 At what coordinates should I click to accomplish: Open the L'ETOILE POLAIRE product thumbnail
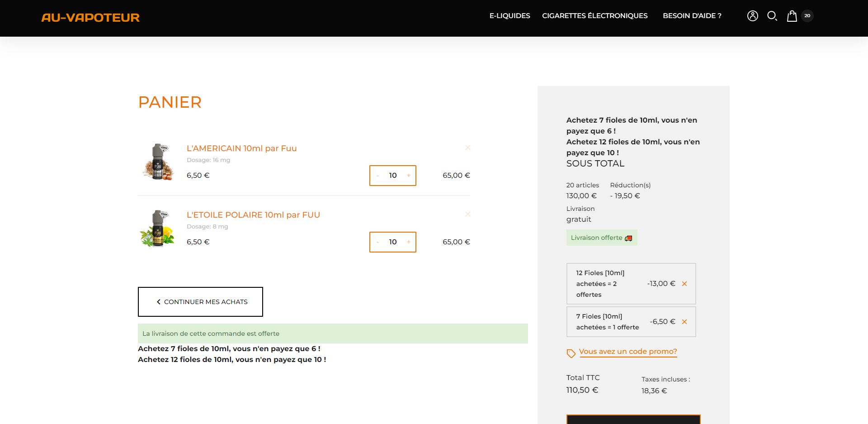pyautogui.click(x=158, y=229)
